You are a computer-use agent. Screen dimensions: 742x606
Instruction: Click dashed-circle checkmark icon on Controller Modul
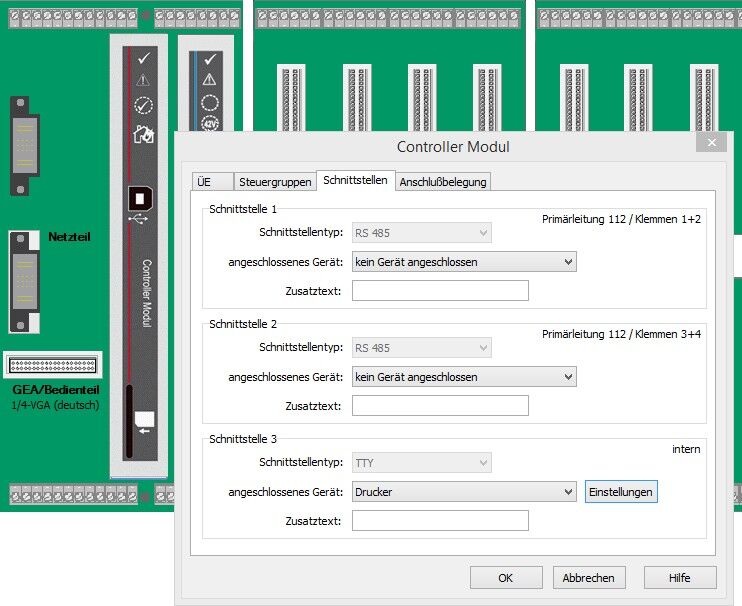click(143, 105)
